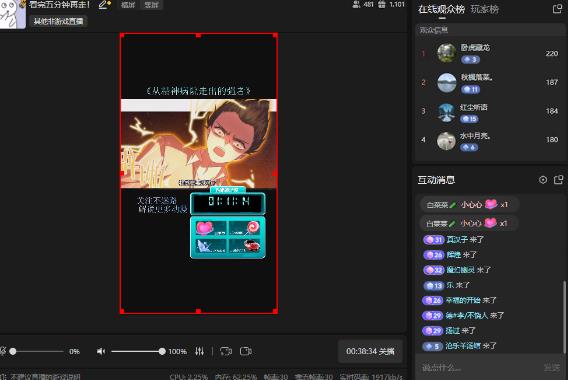Adjust the speaker volume slider at 100%

tap(138, 351)
